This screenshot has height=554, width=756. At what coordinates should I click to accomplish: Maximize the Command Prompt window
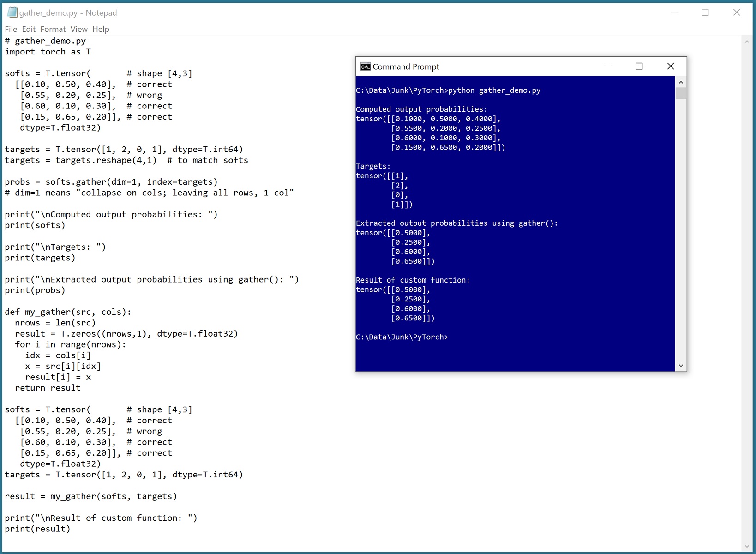(639, 66)
